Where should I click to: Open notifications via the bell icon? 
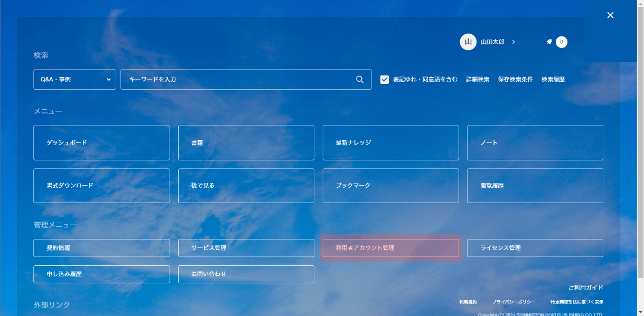(x=549, y=42)
